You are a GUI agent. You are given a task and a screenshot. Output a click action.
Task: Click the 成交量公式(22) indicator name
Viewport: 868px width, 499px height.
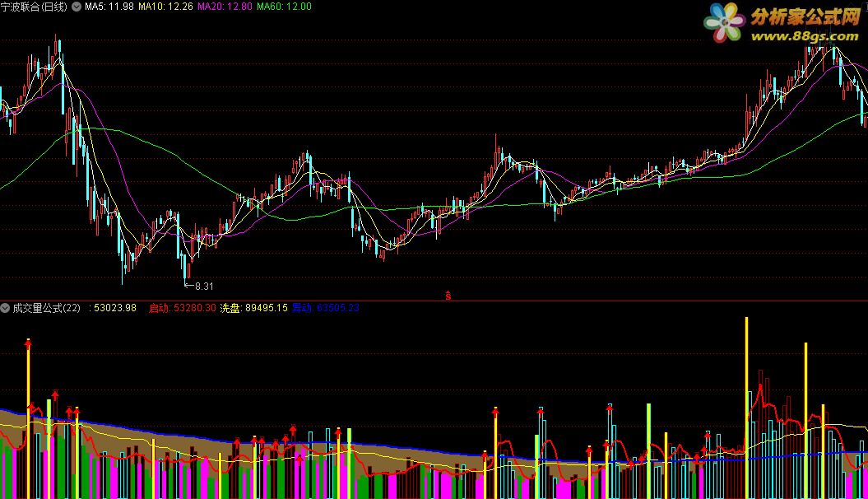[47, 308]
